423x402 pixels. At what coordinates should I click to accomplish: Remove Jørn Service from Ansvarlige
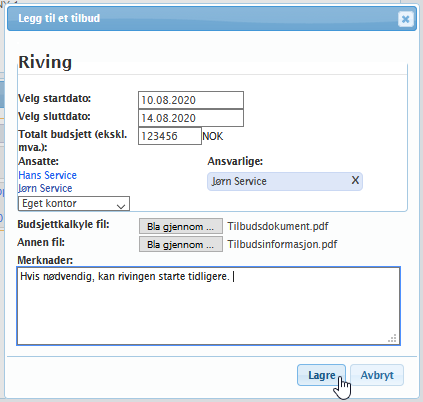pyautogui.click(x=355, y=180)
